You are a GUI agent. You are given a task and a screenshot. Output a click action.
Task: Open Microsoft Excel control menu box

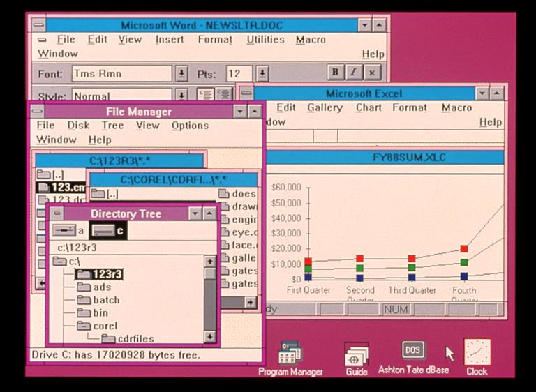pos(246,93)
